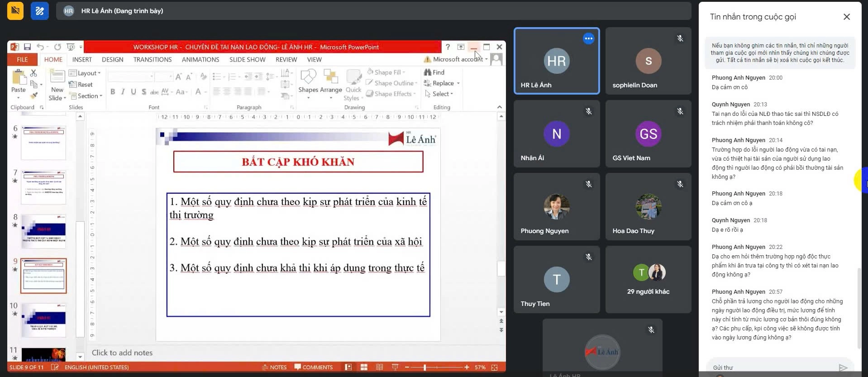Start Slide Show from status bar icon
This screenshot has width=868, height=377.
point(395,367)
